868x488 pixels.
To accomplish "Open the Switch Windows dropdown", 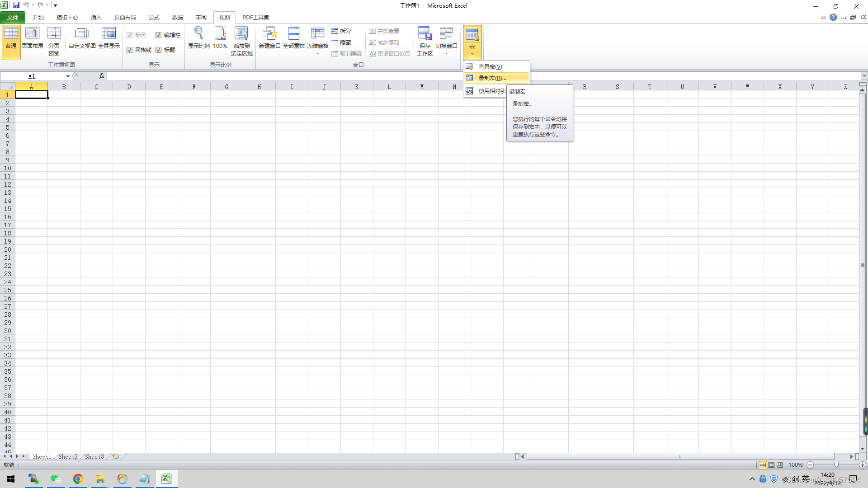I will [446, 53].
